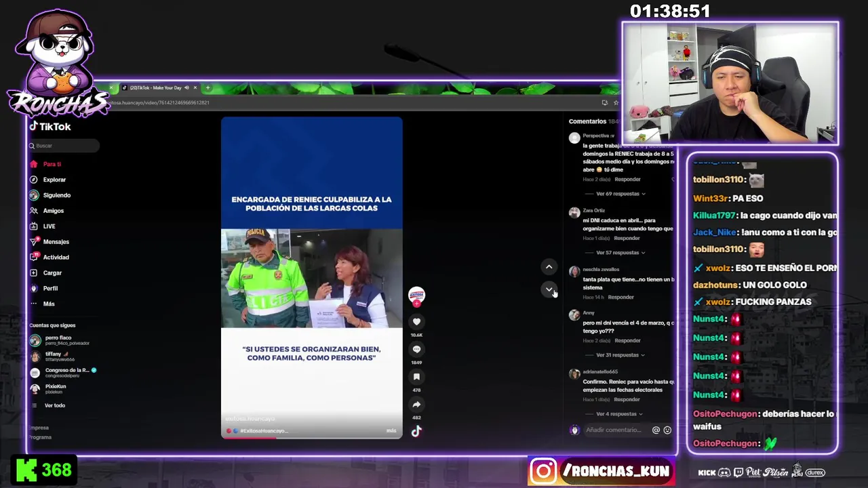
Task: Open Zara Ortiz's profile avatar
Action: click(574, 213)
